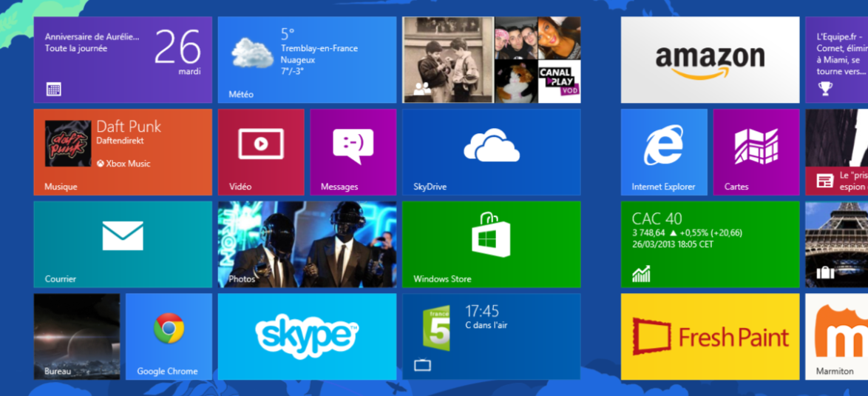Screen dimensions: 868x396
Task: Open the Messages speech bubble icon
Action: tap(353, 146)
